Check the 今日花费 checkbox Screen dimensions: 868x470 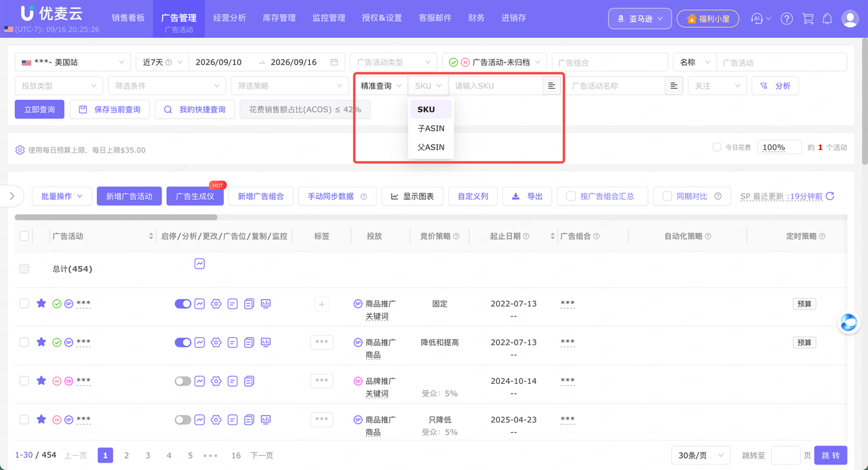click(717, 147)
